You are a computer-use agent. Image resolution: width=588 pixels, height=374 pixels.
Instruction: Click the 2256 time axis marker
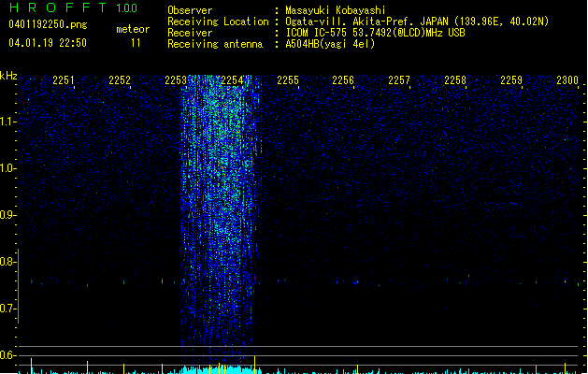[x=343, y=80]
